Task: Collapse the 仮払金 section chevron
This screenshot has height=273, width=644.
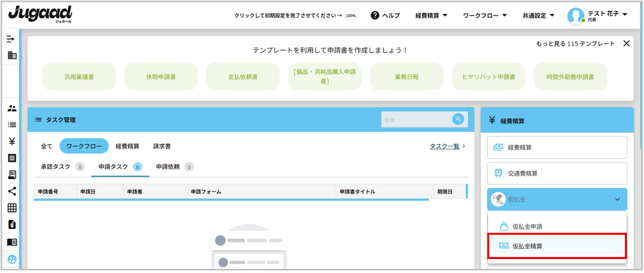Action: click(618, 199)
